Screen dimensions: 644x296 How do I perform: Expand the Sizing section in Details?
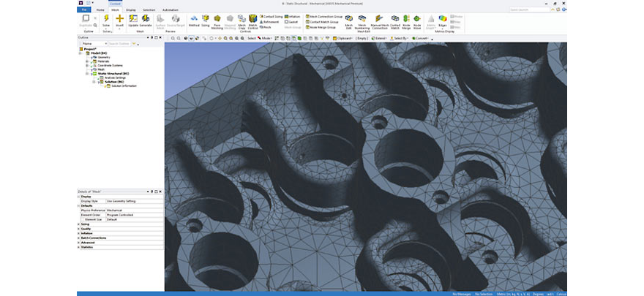click(x=79, y=224)
